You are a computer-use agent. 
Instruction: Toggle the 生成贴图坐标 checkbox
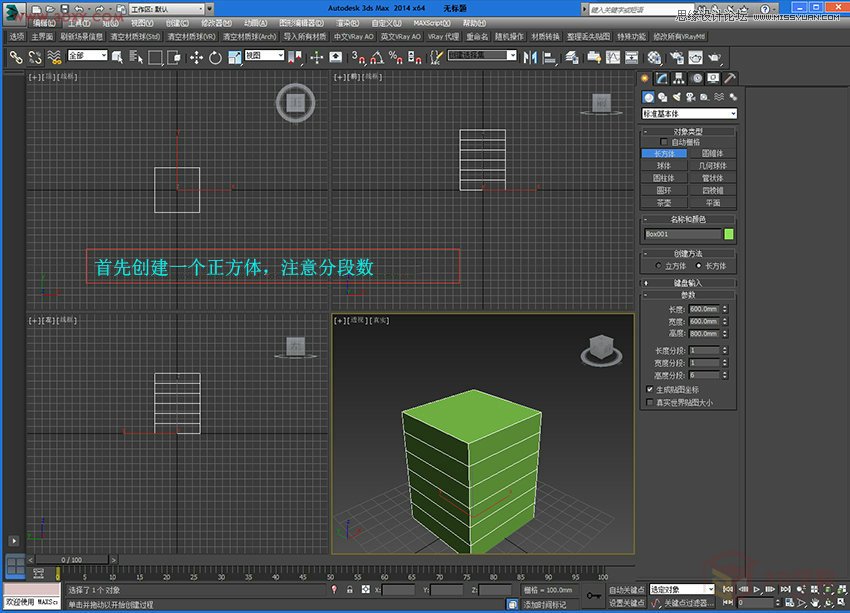(648, 389)
